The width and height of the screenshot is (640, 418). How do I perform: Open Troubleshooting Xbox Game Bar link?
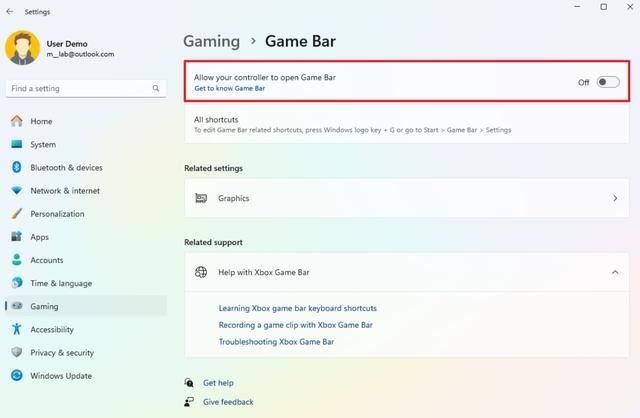276,342
